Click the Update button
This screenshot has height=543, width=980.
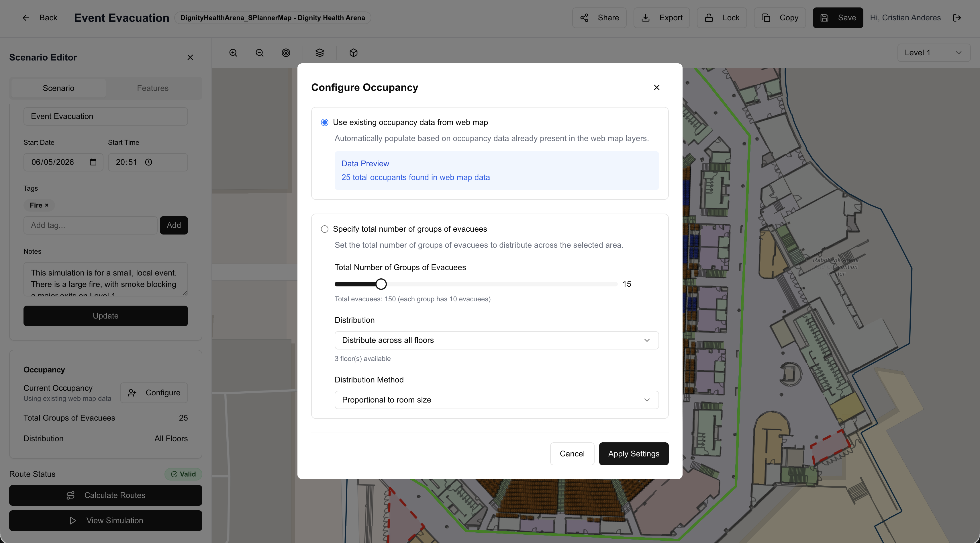click(x=105, y=316)
